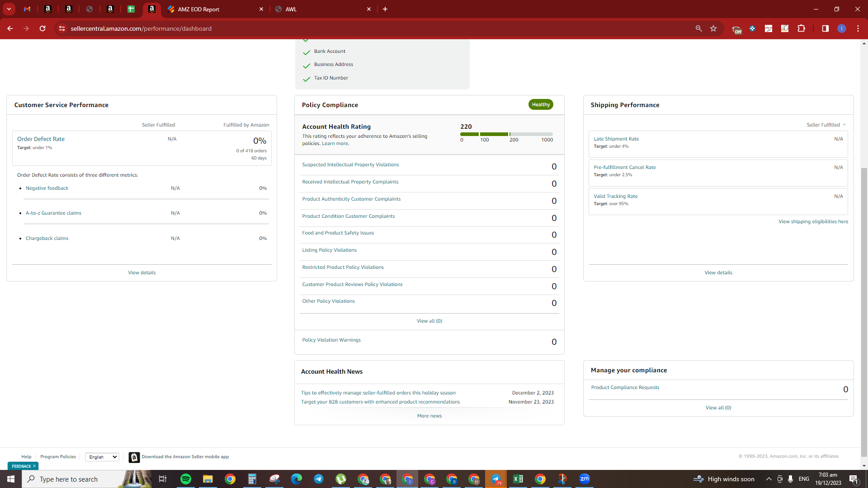The width and height of the screenshot is (868, 488).
Task: Open the Negative feedback link
Action: tap(47, 188)
